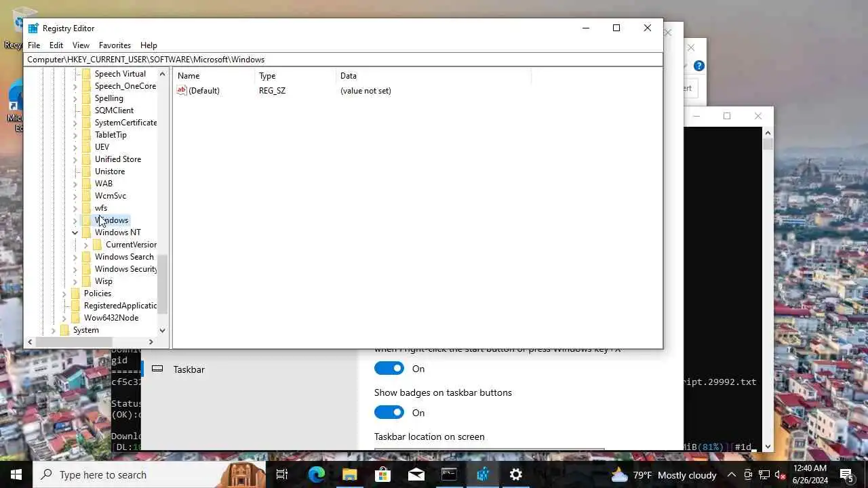Image resolution: width=868 pixels, height=488 pixels.
Task: Click the Unified Store folder icon
Action: coord(86,159)
